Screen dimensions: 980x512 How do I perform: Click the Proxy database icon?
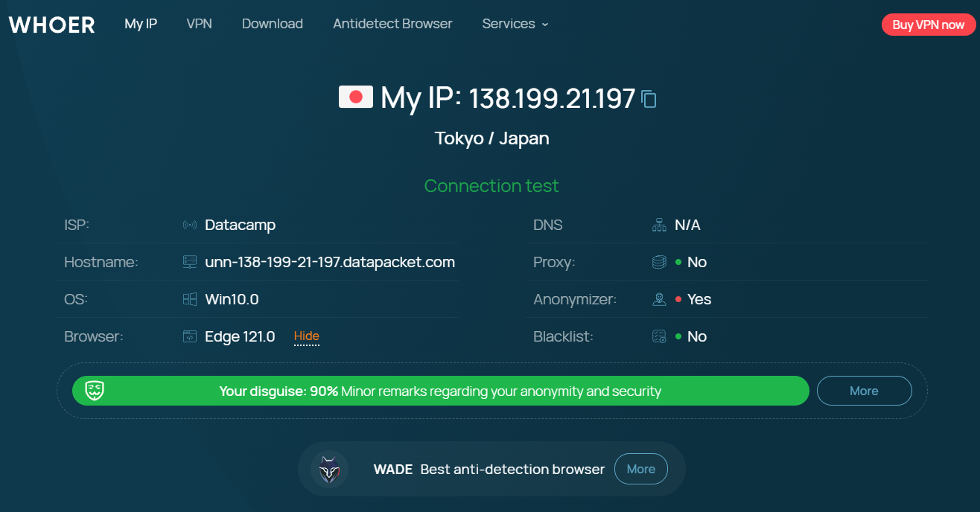[659, 262]
